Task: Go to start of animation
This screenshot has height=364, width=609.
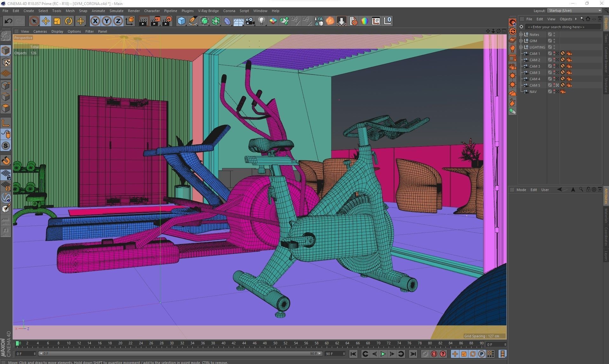Action: point(353,354)
